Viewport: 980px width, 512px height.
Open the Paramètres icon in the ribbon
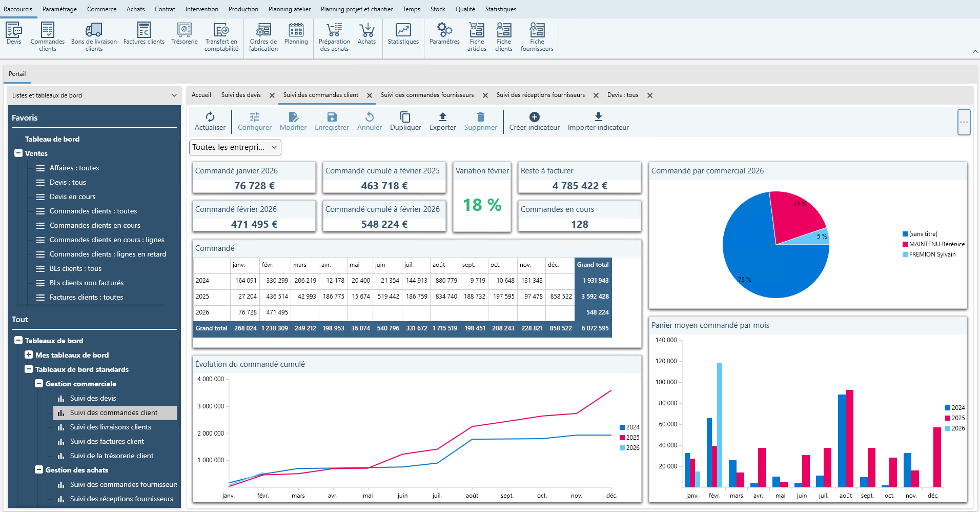tap(444, 35)
